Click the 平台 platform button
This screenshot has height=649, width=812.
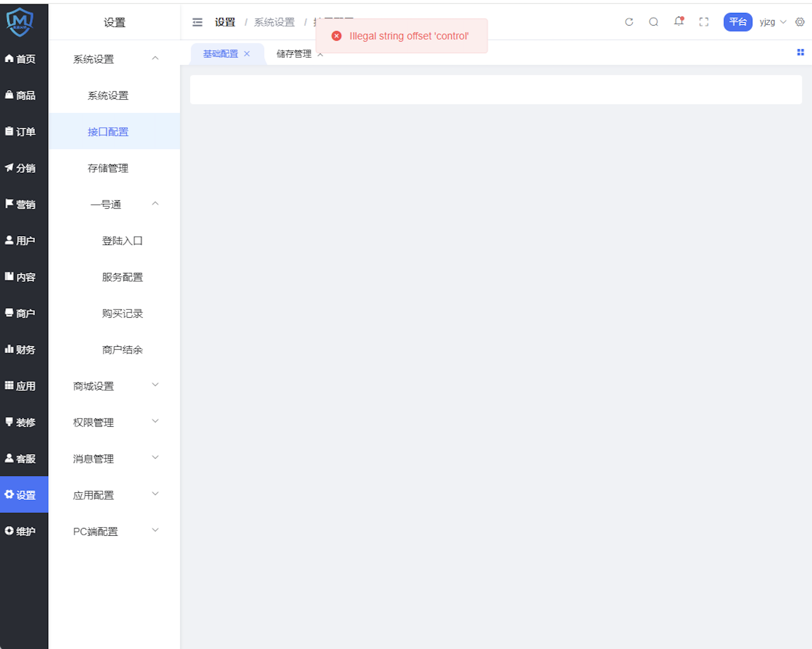coord(738,22)
